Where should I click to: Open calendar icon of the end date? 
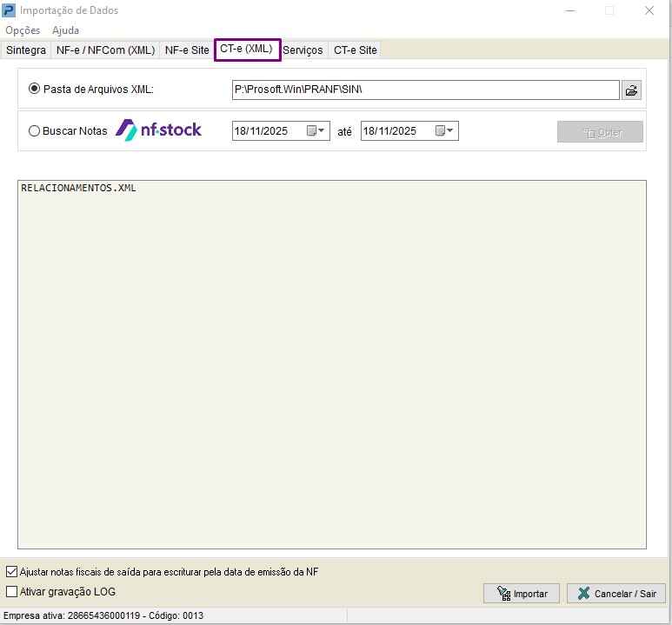coord(440,130)
